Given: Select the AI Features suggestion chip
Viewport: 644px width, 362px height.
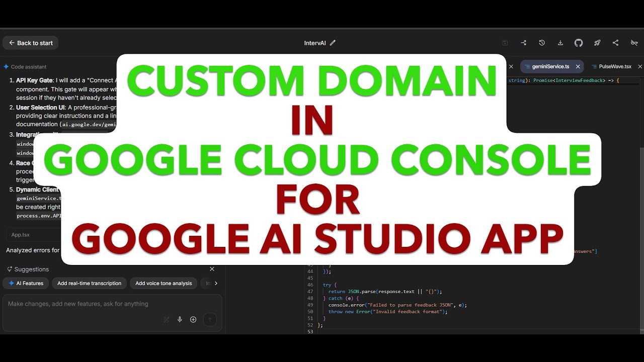Looking at the screenshot, I should (x=26, y=283).
